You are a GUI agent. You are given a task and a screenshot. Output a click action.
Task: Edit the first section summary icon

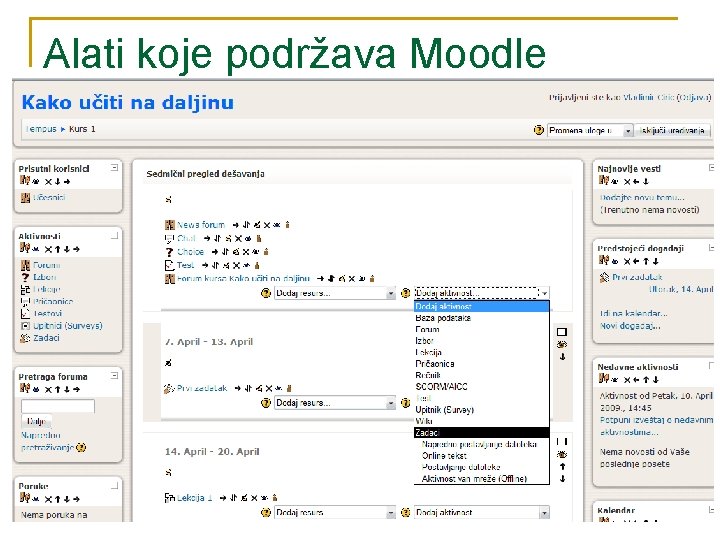[x=168, y=200]
